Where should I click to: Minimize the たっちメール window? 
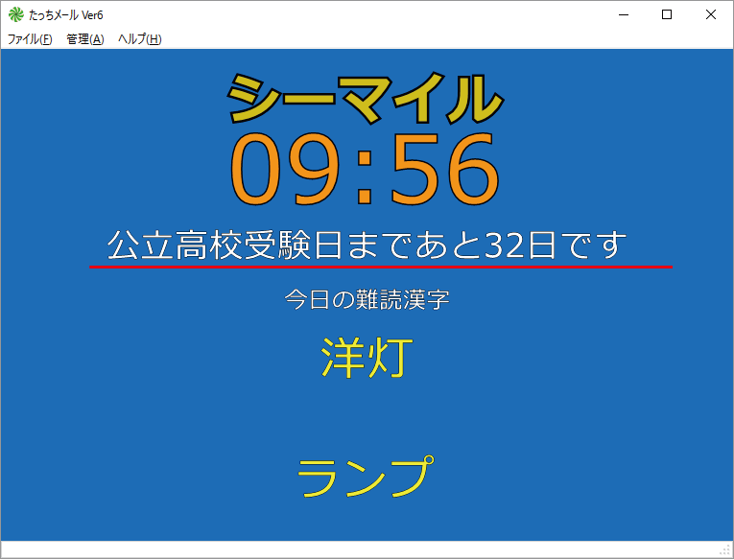624,14
